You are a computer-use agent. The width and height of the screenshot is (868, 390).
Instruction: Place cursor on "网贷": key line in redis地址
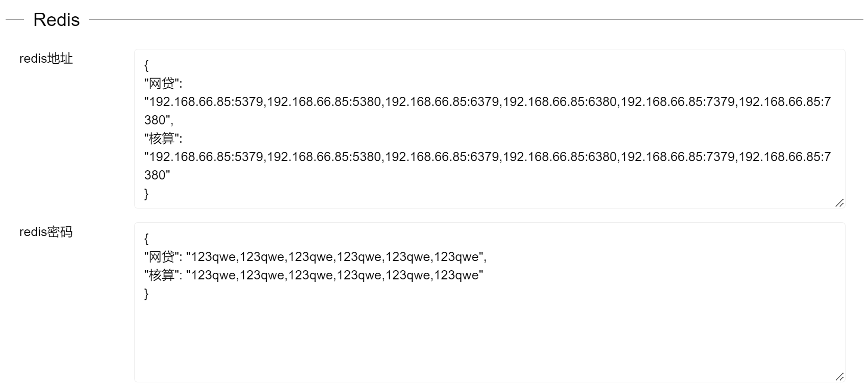pyautogui.click(x=163, y=83)
